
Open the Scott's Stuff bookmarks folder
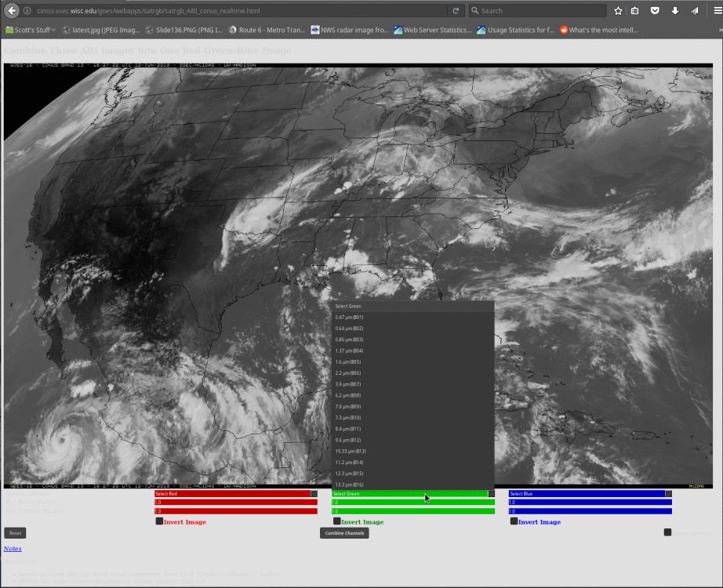[x=31, y=30]
